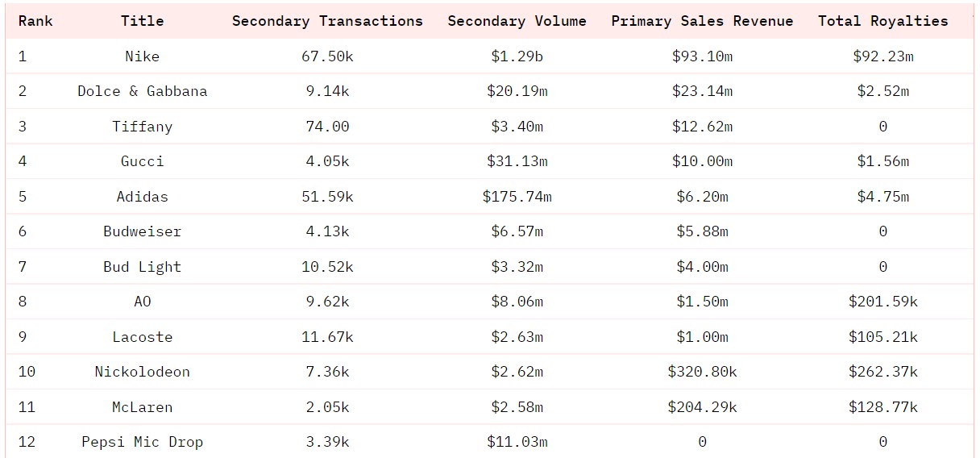
Task: Click Nike's $1.29b secondary volume value
Action: pyautogui.click(x=517, y=56)
